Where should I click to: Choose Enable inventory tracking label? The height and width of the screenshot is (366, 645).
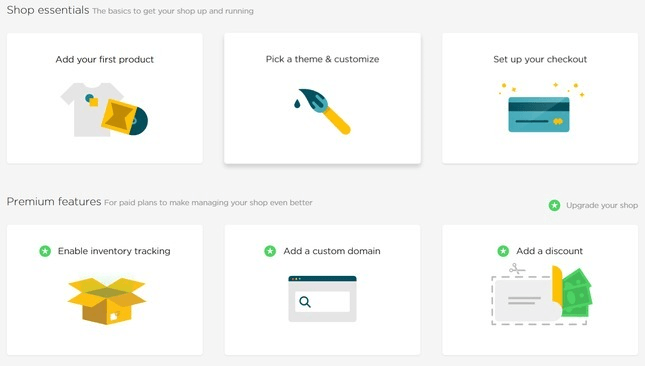(x=114, y=251)
